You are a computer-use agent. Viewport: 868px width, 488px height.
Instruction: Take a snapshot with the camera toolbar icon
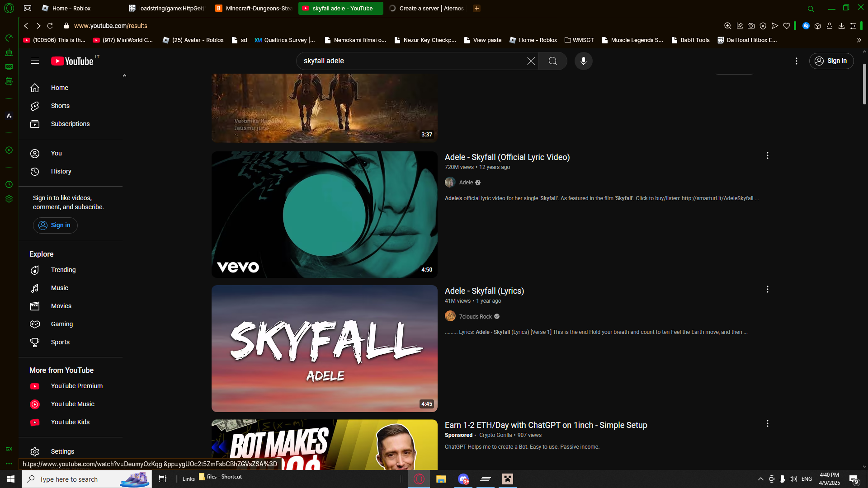coord(751,26)
